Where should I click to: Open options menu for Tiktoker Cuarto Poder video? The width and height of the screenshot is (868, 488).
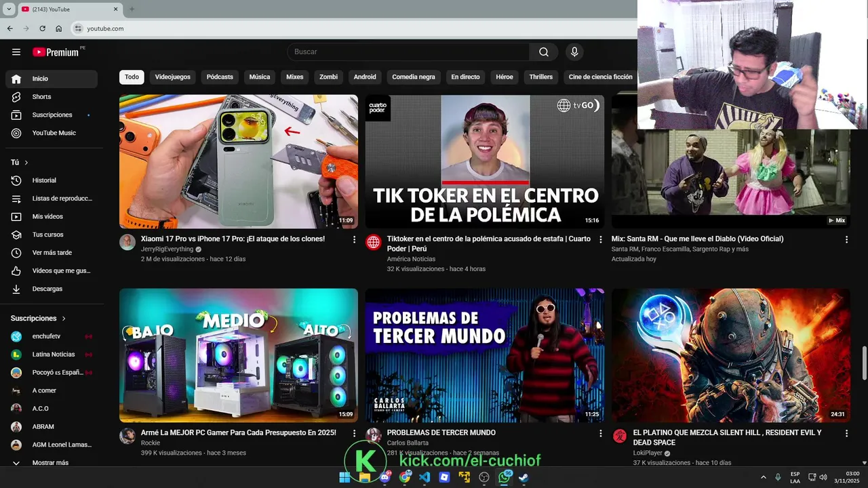point(600,239)
